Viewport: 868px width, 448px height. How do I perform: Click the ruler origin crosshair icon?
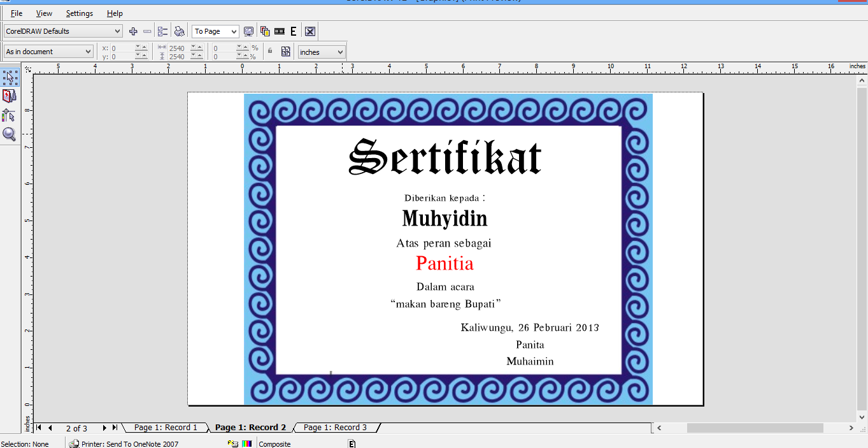pyautogui.click(x=27, y=69)
